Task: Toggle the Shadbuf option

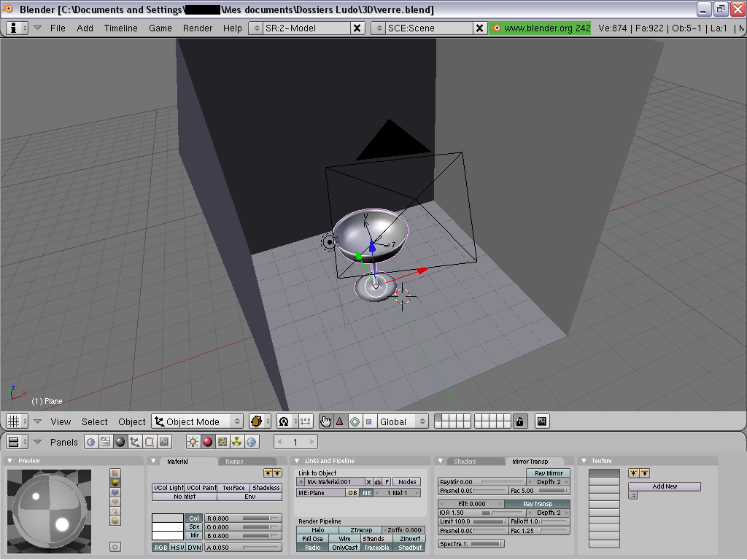Action: pyautogui.click(x=410, y=548)
